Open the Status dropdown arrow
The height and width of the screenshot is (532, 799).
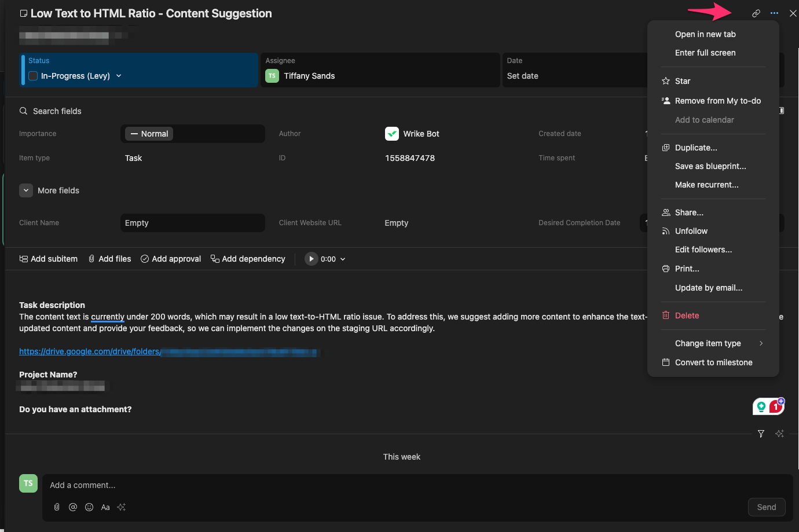119,76
